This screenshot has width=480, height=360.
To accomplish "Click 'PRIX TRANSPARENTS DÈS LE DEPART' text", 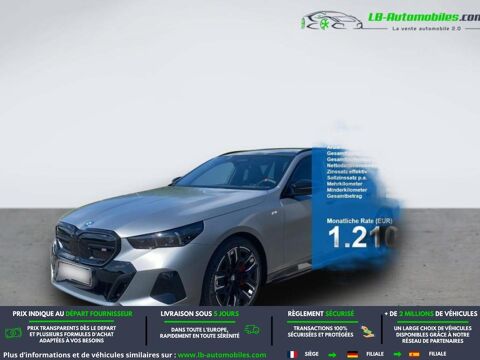I will [x=71, y=328].
